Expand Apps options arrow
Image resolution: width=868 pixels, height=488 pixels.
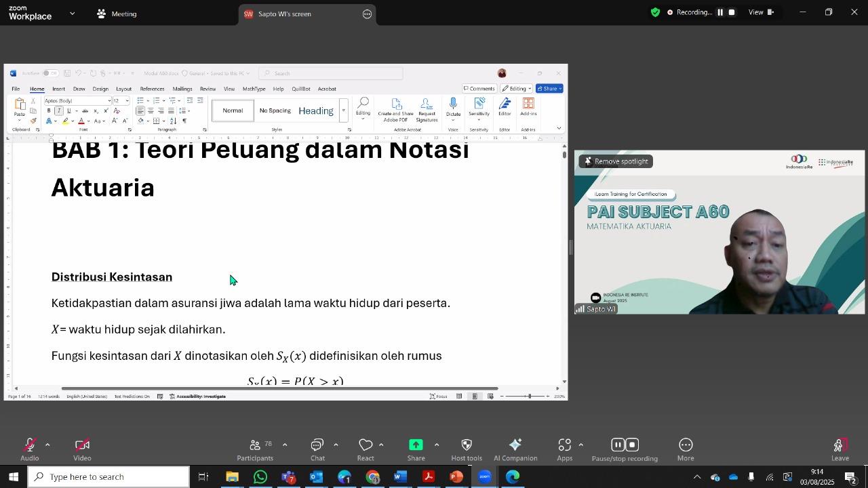581,445
